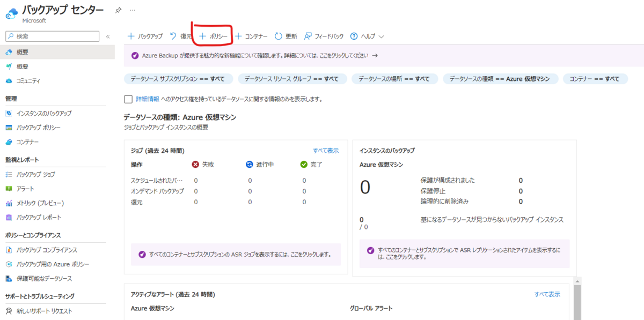
Task: Open the ASR レプリケーション items banner
Action: pyautogui.click(x=464, y=254)
